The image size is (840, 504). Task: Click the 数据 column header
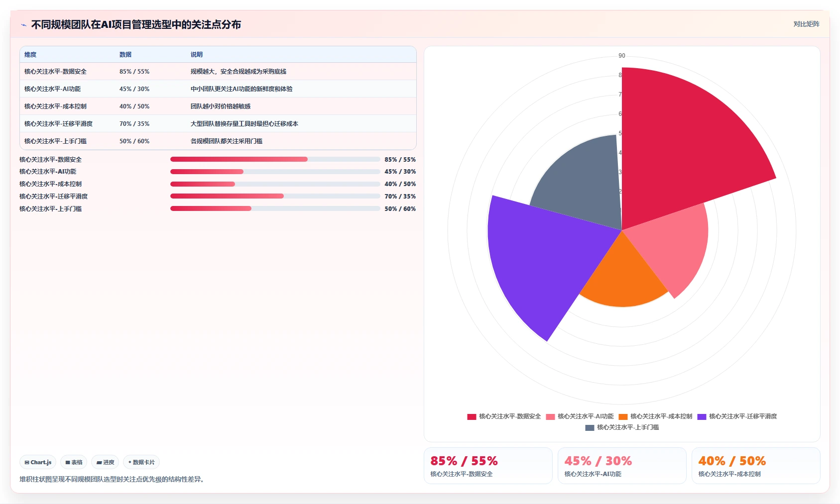coord(125,55)
